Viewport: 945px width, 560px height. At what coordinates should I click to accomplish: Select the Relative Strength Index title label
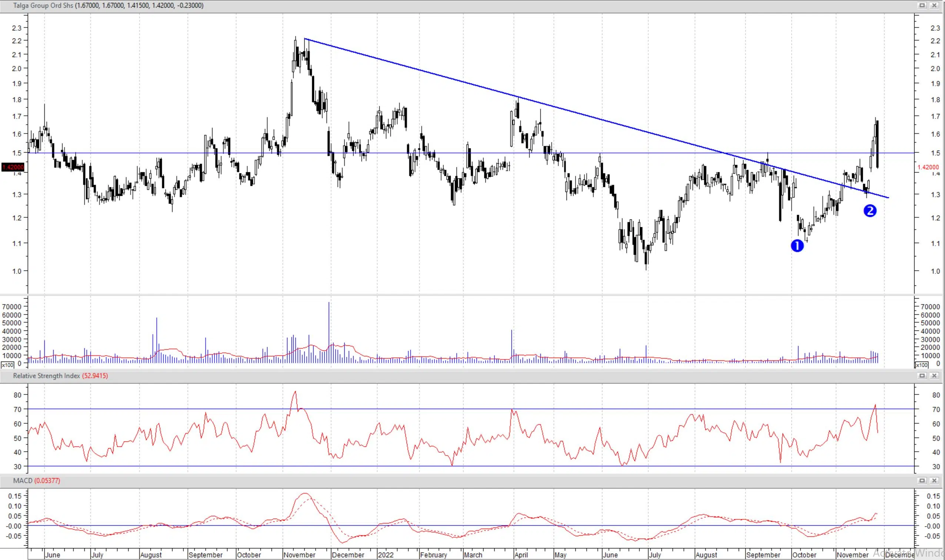click(x=46, y=376)
